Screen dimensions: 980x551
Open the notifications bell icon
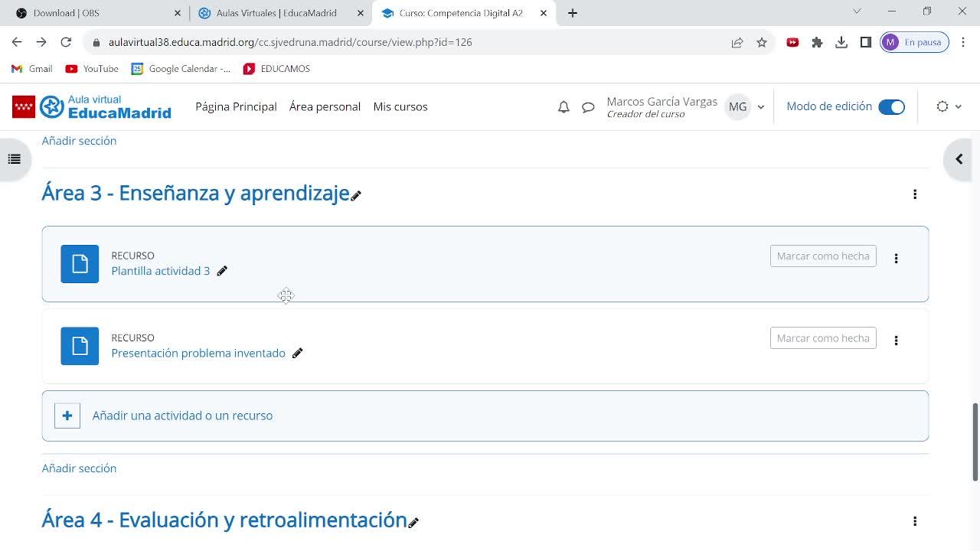point(563,107)
